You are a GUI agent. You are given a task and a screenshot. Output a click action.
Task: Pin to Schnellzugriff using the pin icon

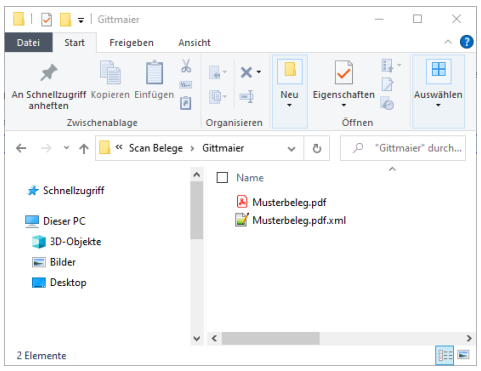(x=49, y=72)
